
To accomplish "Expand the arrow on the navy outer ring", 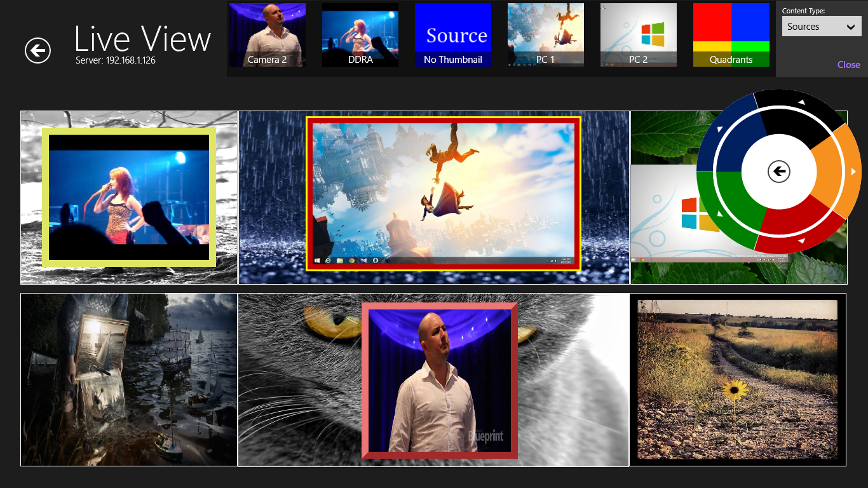I will 720,129.
